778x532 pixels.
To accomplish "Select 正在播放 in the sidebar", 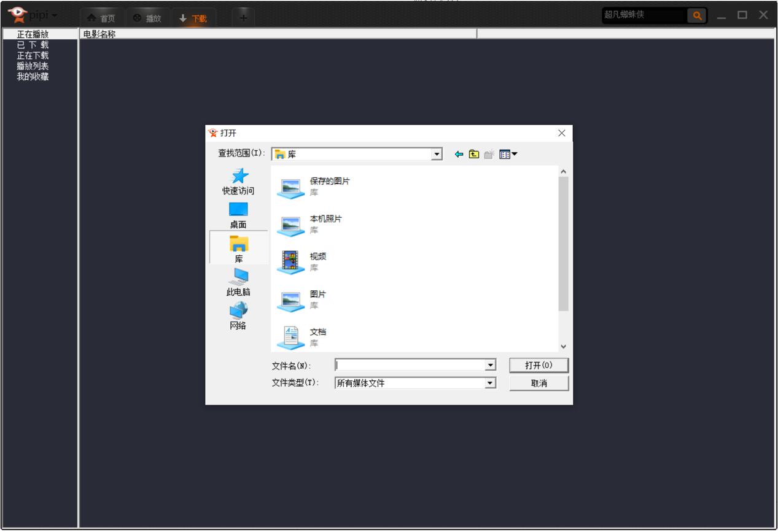I will click(33, 34).
